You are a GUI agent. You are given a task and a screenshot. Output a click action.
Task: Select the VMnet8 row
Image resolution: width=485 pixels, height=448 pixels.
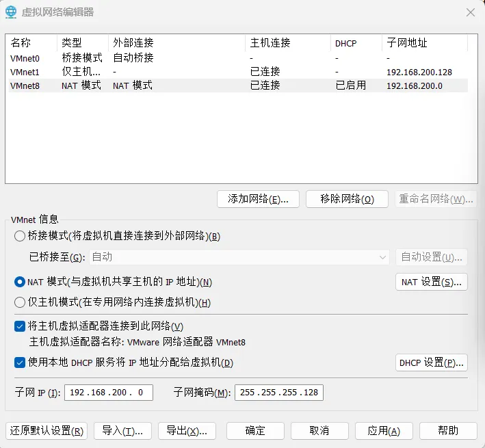coord(238,85)
